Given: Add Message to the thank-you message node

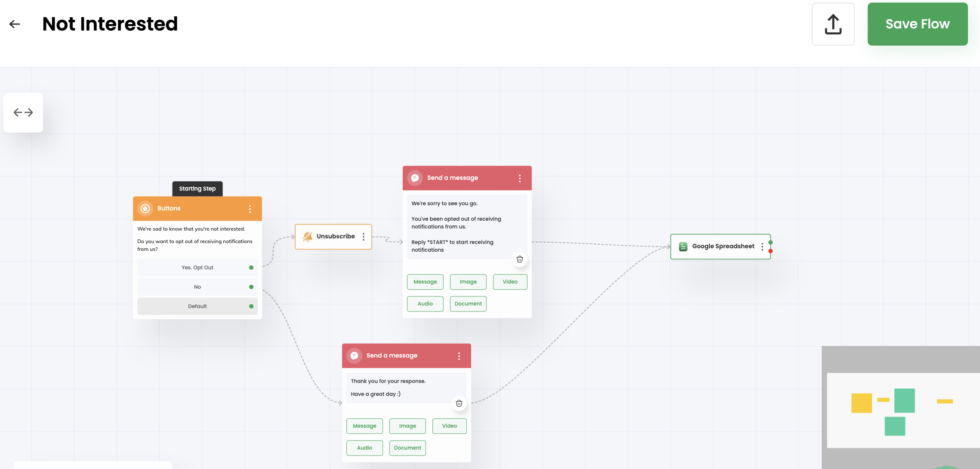Looking at the screenshot, I should [x=364, y=426].
